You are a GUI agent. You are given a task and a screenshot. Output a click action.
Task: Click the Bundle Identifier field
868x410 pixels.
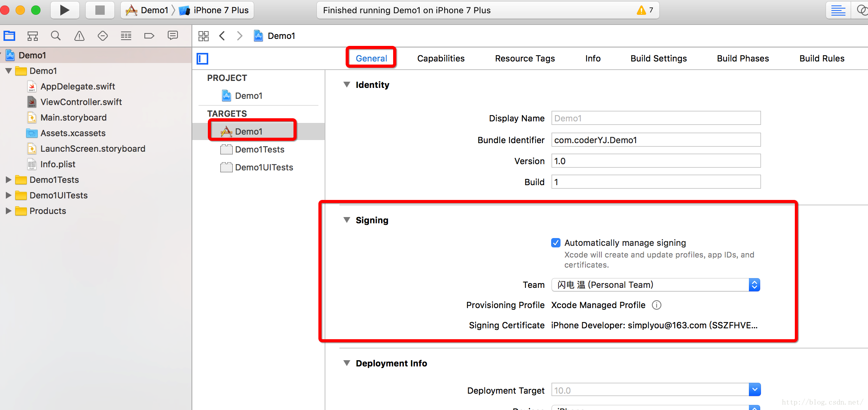click(656, 140)
